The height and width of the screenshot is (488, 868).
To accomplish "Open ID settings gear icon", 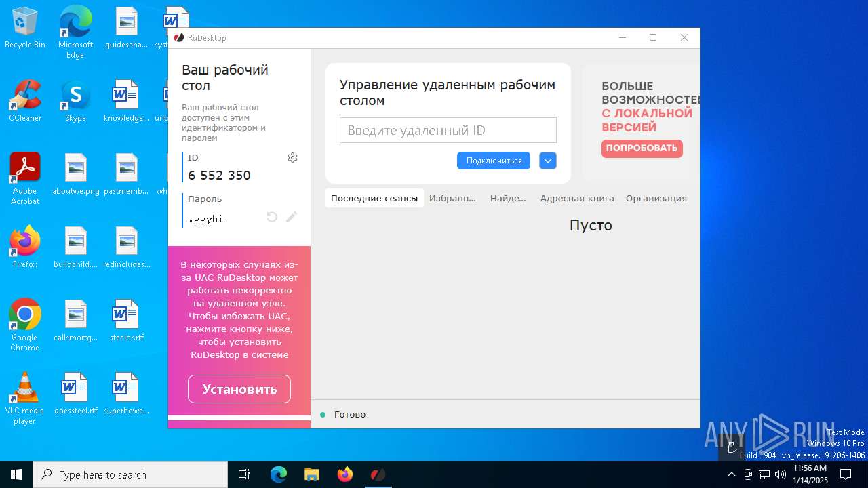I will (292, 157).
